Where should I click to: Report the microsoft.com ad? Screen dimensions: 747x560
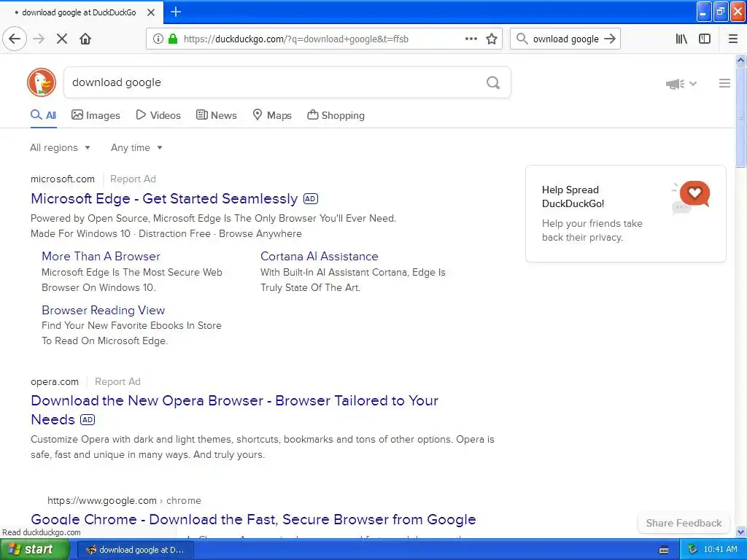click(x=133, y=179)
